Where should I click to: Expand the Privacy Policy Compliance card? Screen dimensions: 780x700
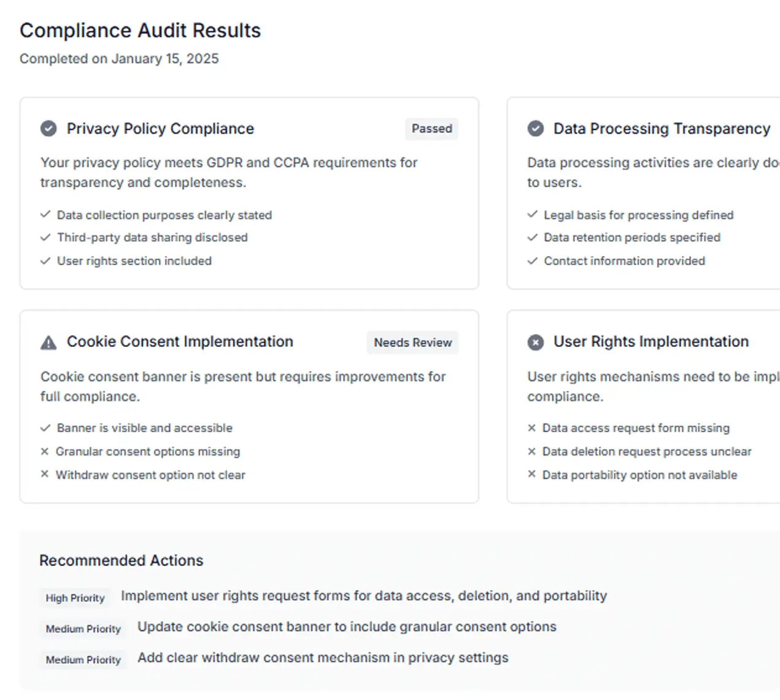pyautogui.click(x=161, y=128)
